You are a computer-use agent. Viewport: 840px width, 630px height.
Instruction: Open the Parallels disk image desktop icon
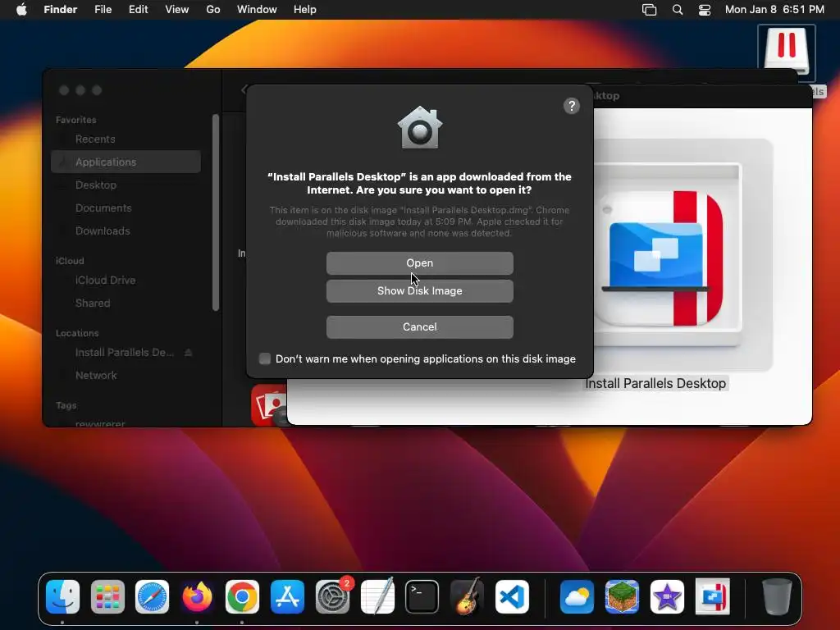tap(787, 52)
